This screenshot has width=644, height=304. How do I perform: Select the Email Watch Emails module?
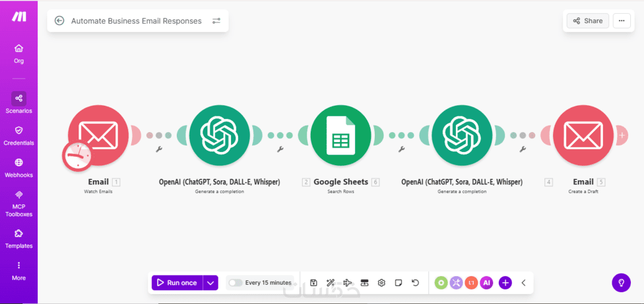(x=98, y=135)
